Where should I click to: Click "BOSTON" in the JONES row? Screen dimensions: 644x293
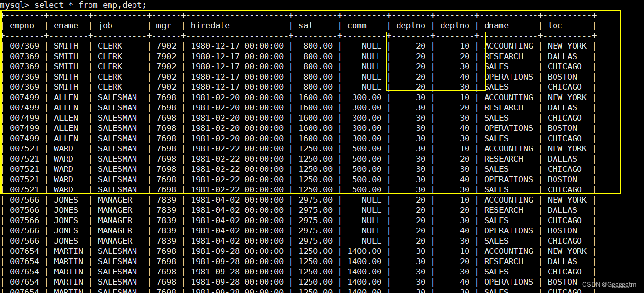[x=562, y=230]
